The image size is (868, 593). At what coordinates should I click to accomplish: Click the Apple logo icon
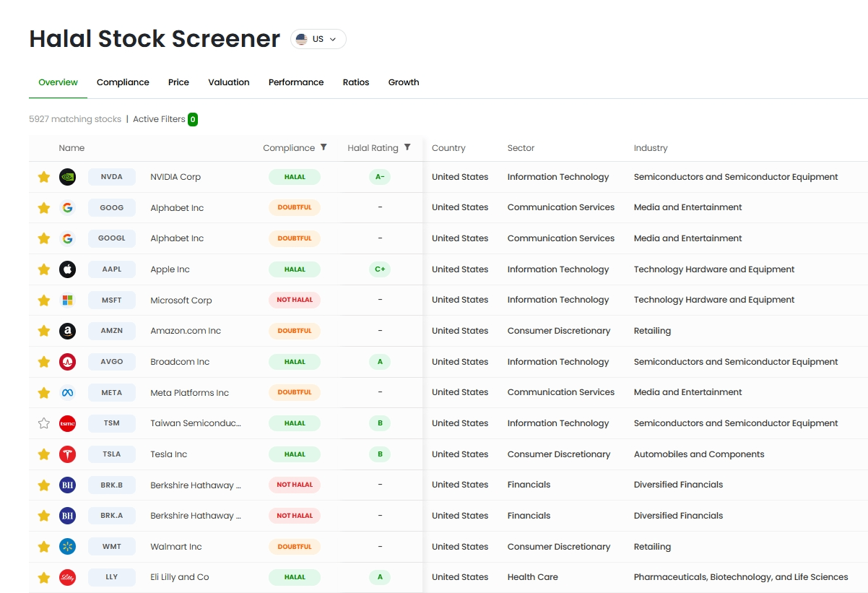coord(67,269)
